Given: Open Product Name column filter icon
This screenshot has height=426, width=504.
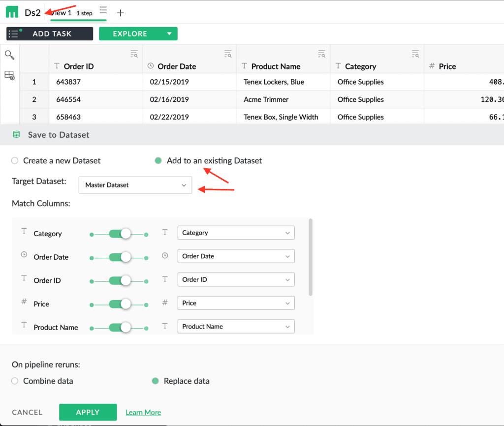Looking at the screenshot, I should pyautogui.click(x=322, y=54).
